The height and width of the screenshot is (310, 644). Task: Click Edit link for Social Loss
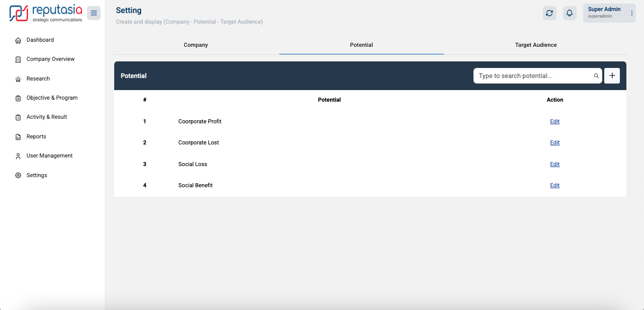coord(554,164)
